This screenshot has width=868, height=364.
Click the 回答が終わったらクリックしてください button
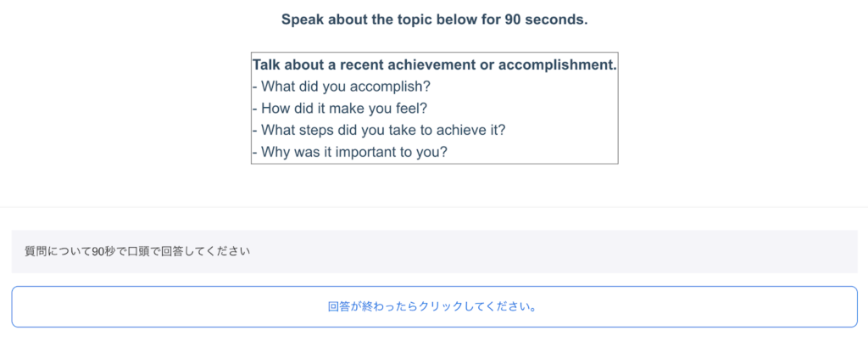pyautogui.click(x=434, y=306)
